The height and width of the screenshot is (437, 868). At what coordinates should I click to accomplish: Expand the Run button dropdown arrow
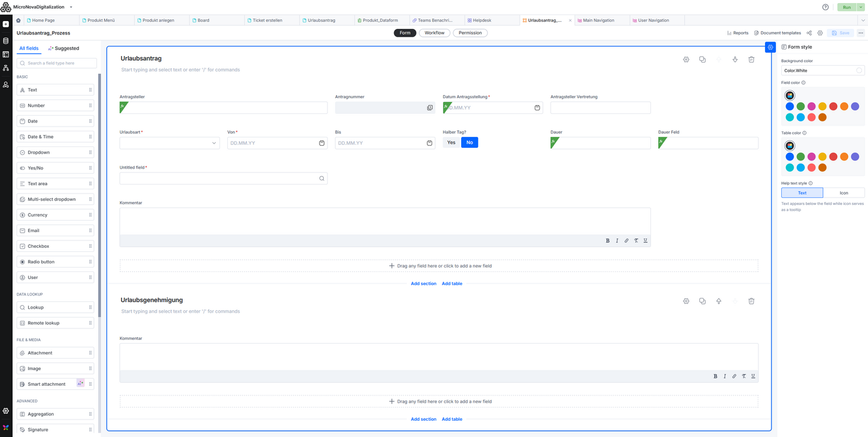click(861, 7)
